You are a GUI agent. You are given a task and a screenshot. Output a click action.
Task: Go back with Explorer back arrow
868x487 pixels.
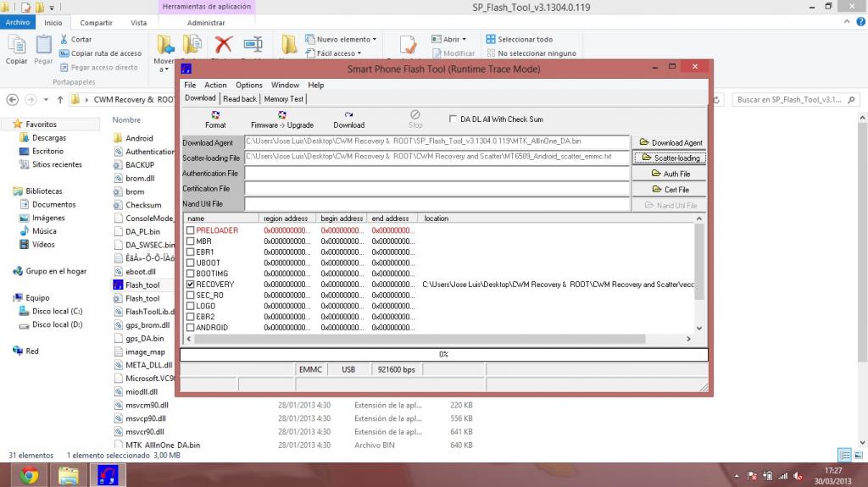point(12,100)
